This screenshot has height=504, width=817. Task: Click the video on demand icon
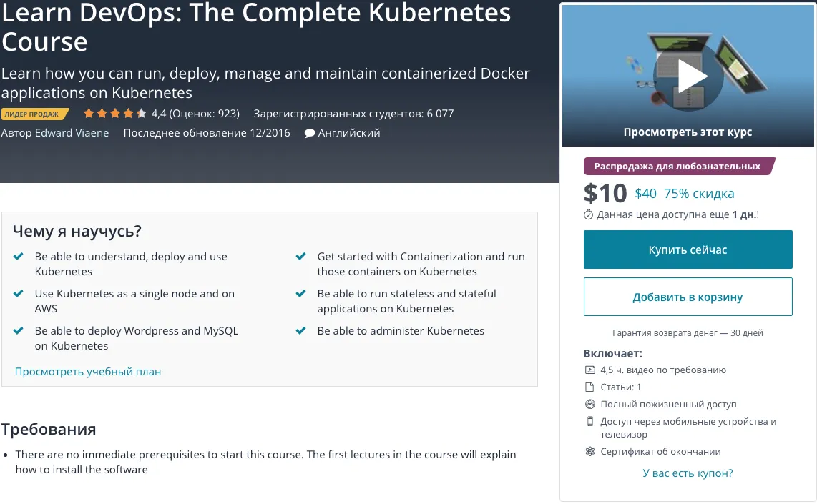pyautogui.click(x=590, y=370)
